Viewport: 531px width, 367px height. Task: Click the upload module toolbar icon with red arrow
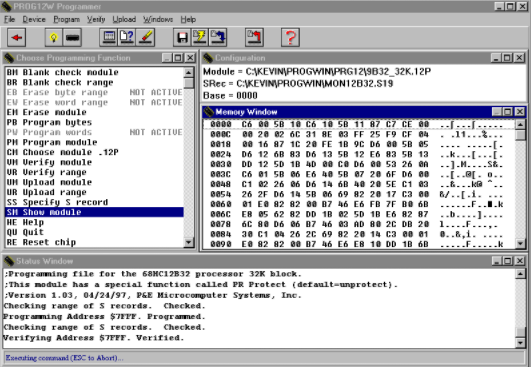coord(254,37)
